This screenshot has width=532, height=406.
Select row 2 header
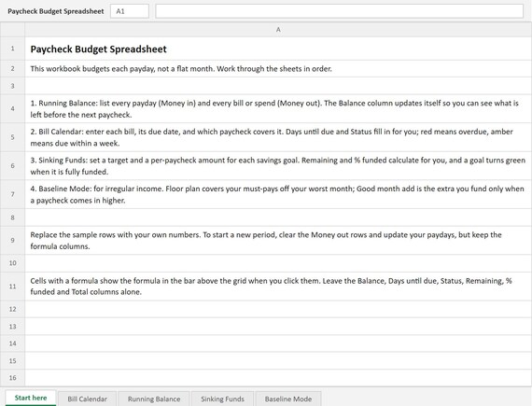click(x=12, y=68)
